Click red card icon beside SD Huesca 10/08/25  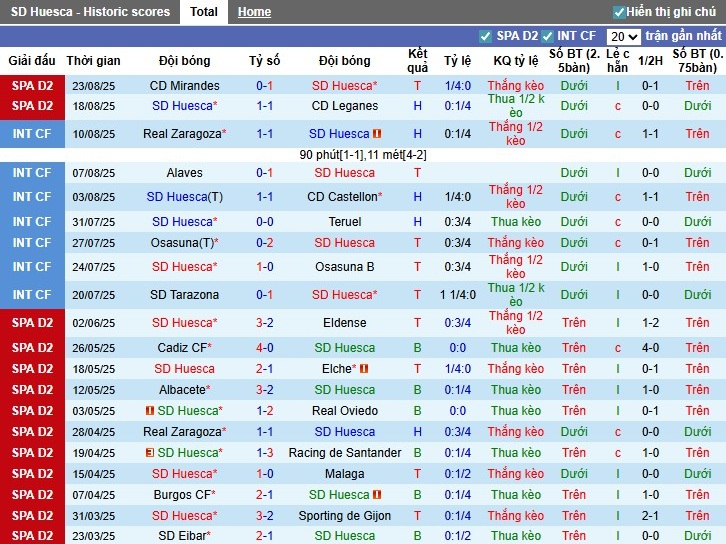(377, 134)
